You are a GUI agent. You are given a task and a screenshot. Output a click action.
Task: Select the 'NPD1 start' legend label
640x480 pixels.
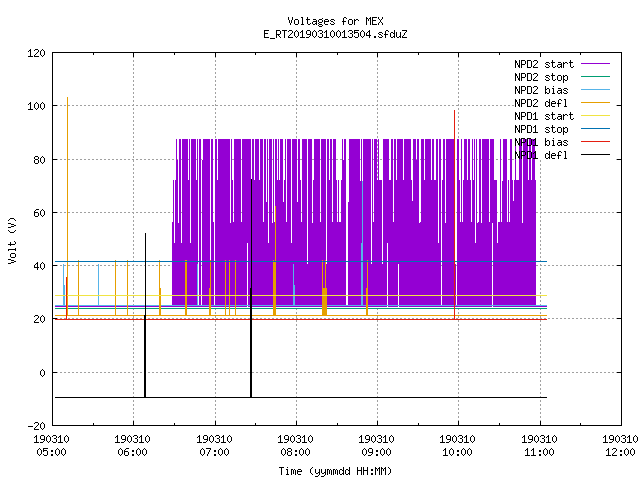tap(544, 116)
